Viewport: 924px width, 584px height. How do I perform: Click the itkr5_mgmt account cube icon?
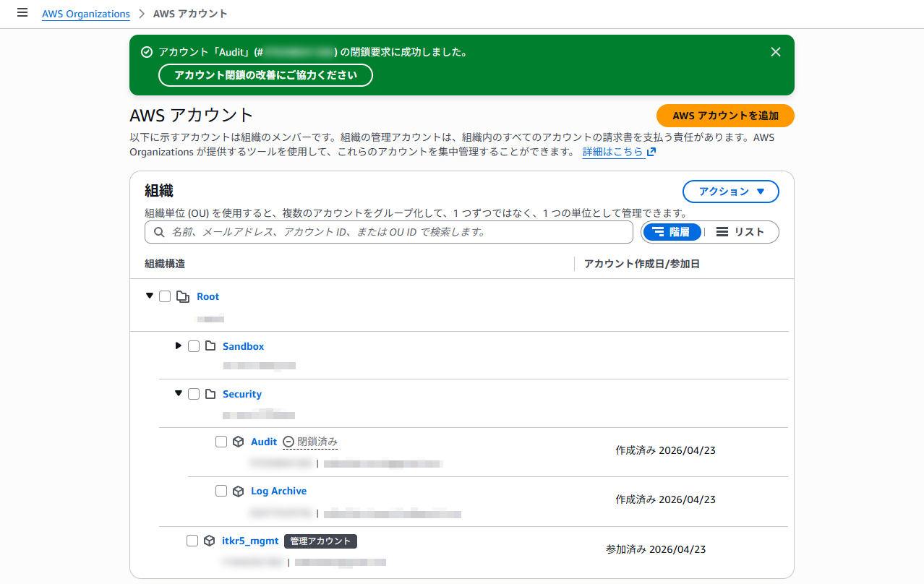click(x=210, y=541)
